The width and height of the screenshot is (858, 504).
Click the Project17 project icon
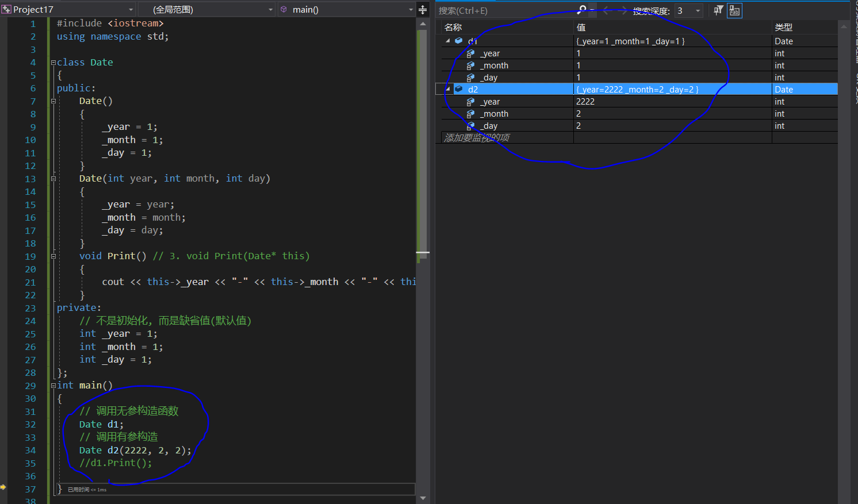pos(6,9)
